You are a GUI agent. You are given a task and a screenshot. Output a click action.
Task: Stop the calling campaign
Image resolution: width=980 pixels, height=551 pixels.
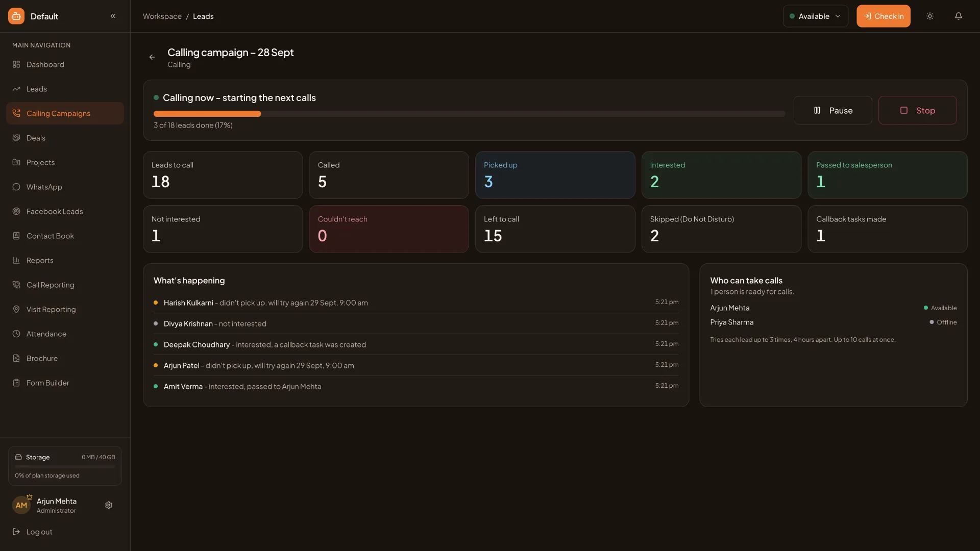917,110
